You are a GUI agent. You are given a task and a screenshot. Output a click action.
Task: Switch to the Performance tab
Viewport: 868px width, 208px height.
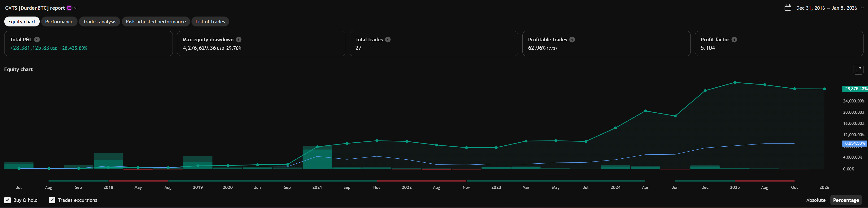tap(59, 21)
